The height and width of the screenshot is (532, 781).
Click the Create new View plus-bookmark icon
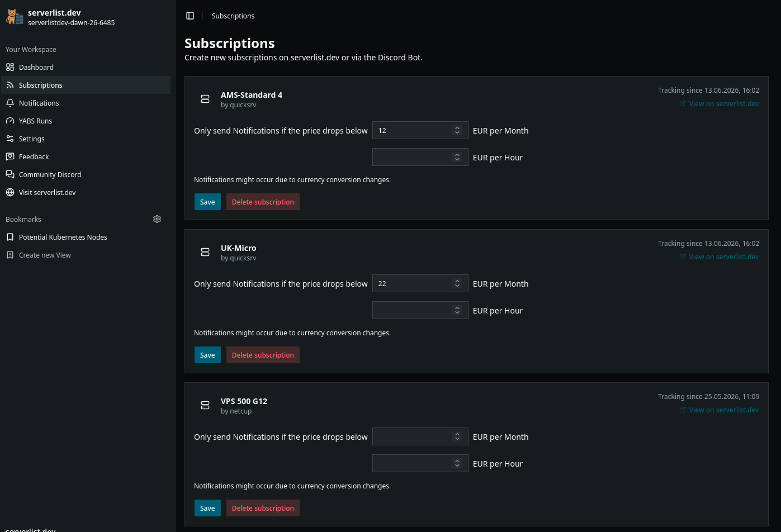coord(10,255)
